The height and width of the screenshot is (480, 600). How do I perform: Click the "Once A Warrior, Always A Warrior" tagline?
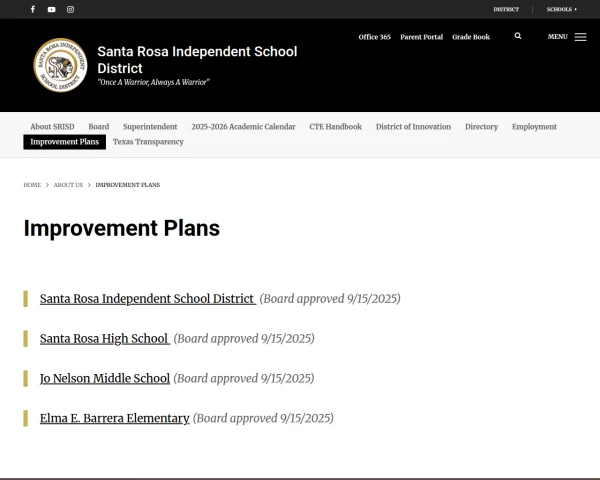[154, 82]
